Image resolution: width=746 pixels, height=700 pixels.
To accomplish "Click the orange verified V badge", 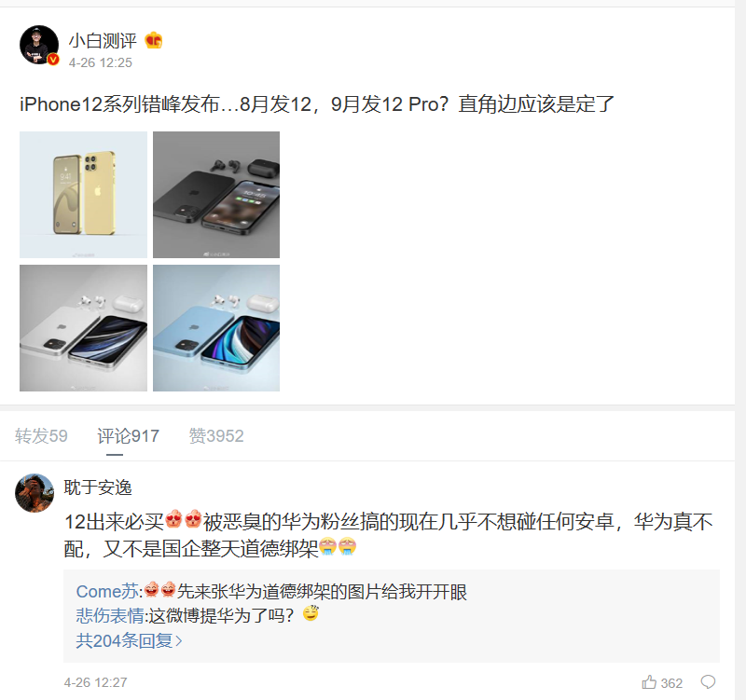I will (53, 60).
